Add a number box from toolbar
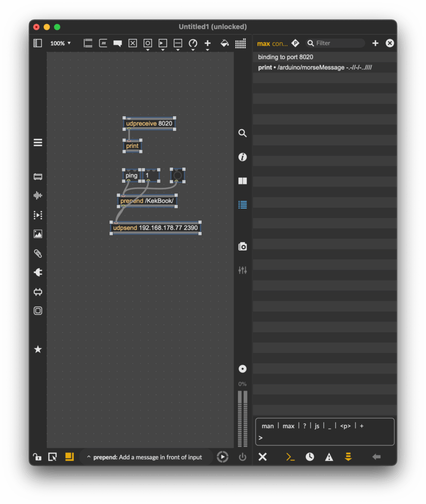Viewport: 426px width, 504px height. tap(163, 43)
